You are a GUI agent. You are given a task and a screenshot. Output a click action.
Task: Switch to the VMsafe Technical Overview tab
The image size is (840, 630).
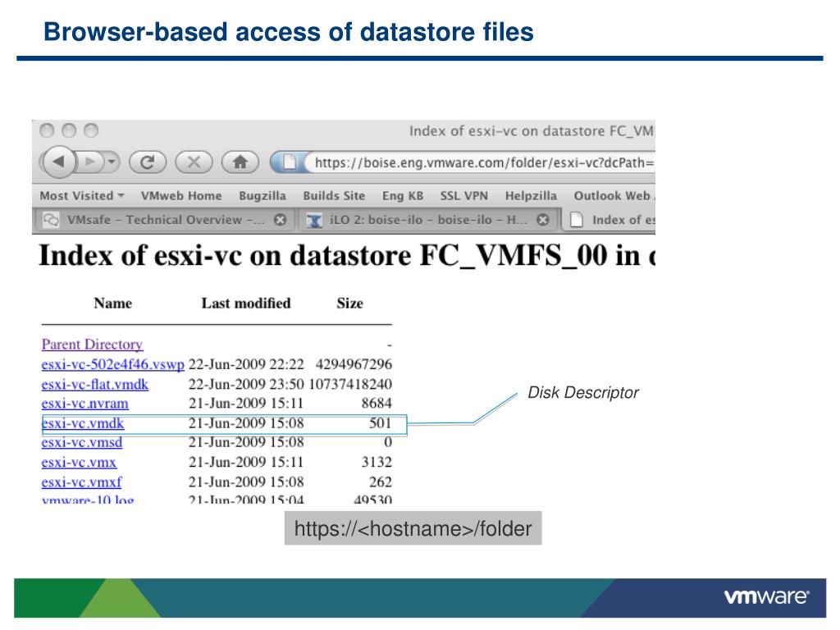coord(163,220)
